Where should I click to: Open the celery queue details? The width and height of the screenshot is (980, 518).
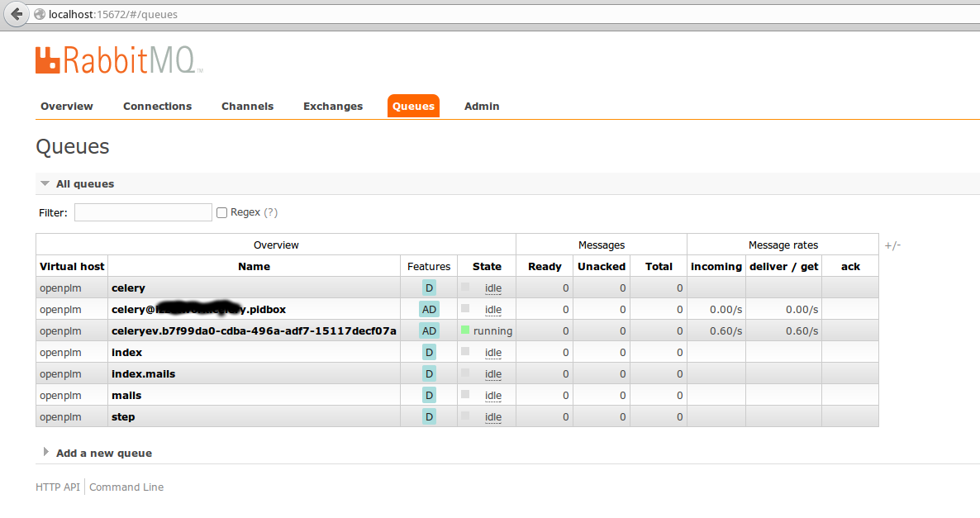pyautogui.click(x=128, y=288)
